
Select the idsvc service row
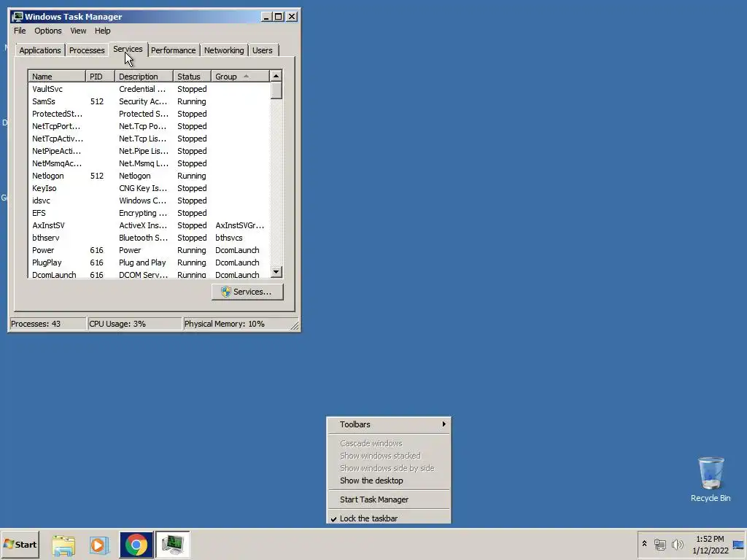149,201
